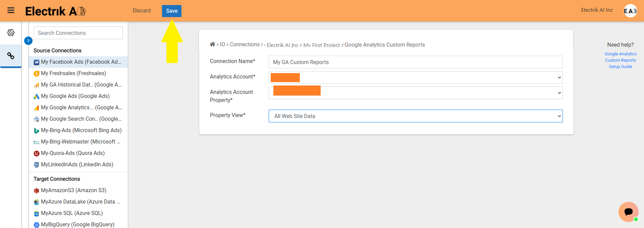Click the Save button
This screenshot has height=228, width=644.
172,11
